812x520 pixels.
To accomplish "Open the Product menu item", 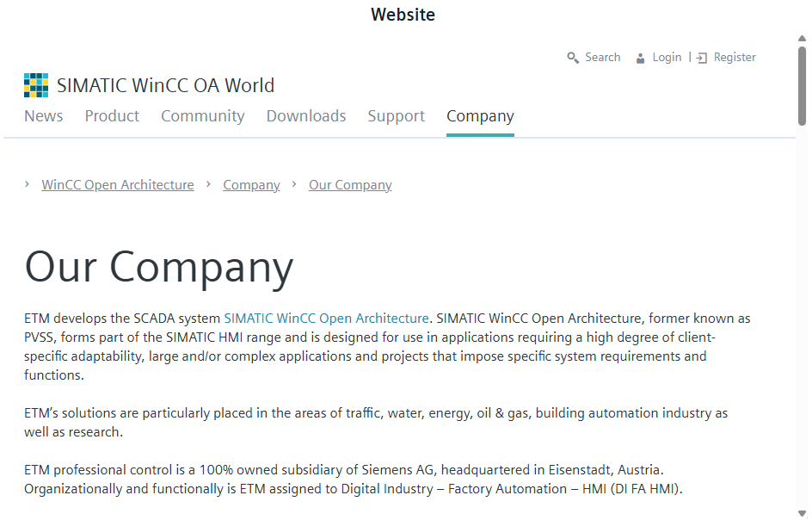I will (112, 116).
